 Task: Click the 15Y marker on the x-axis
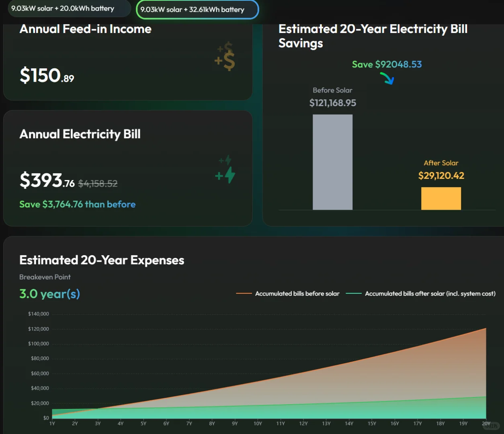pyautogui.click(x=372, y=424)
